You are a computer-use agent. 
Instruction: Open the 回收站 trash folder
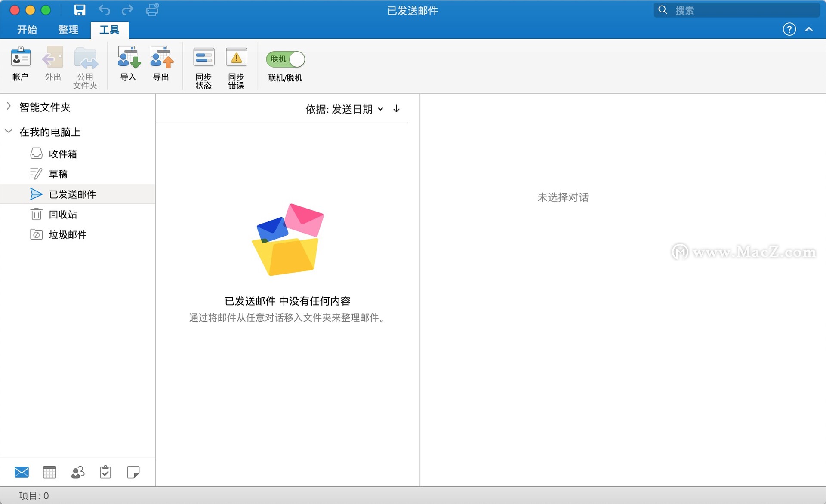coord(77,214)
